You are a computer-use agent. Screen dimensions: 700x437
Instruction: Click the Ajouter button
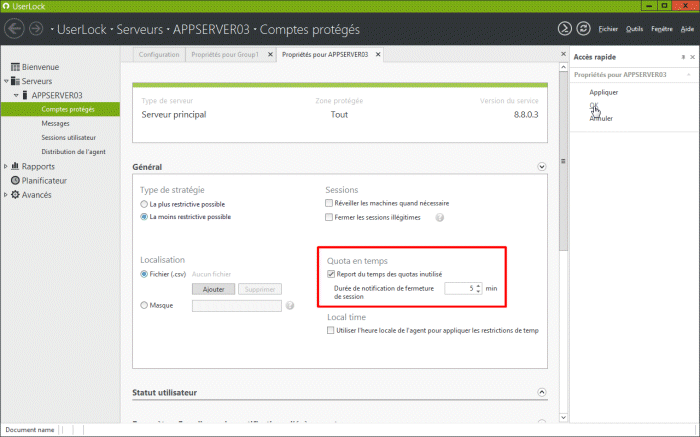[x=213, y=289]
